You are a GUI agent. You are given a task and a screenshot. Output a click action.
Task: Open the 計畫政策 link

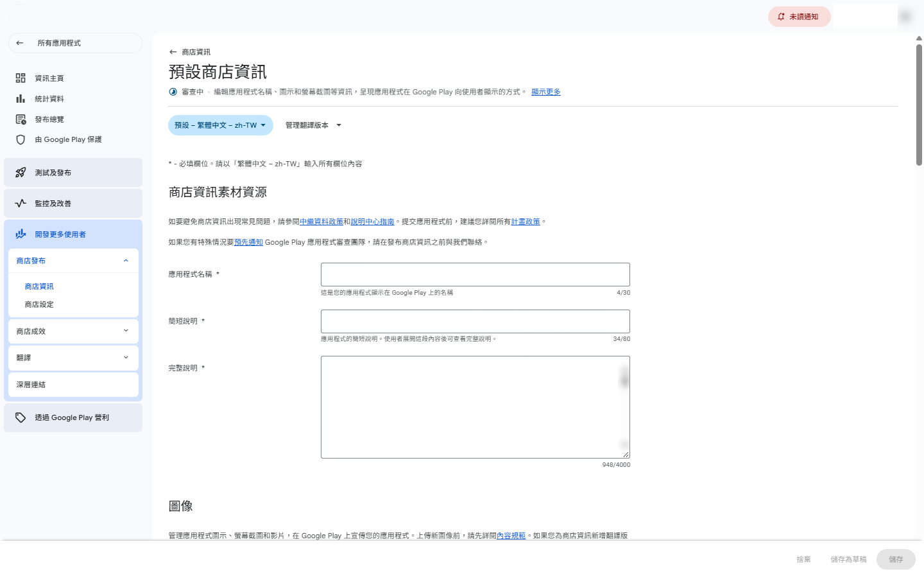coord(526,222)
